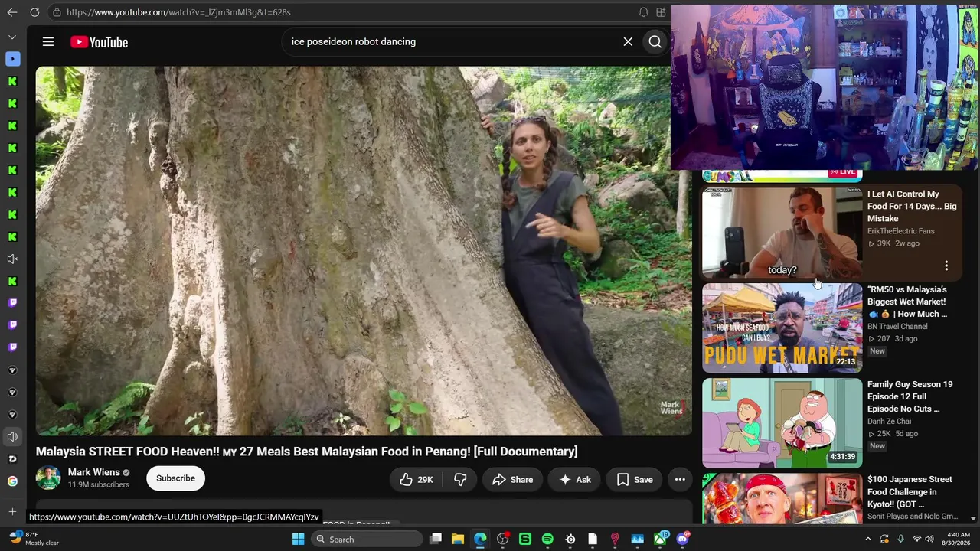Open Danh Ze Chai channel
The image size is (980, 551).
coord(889,422)
